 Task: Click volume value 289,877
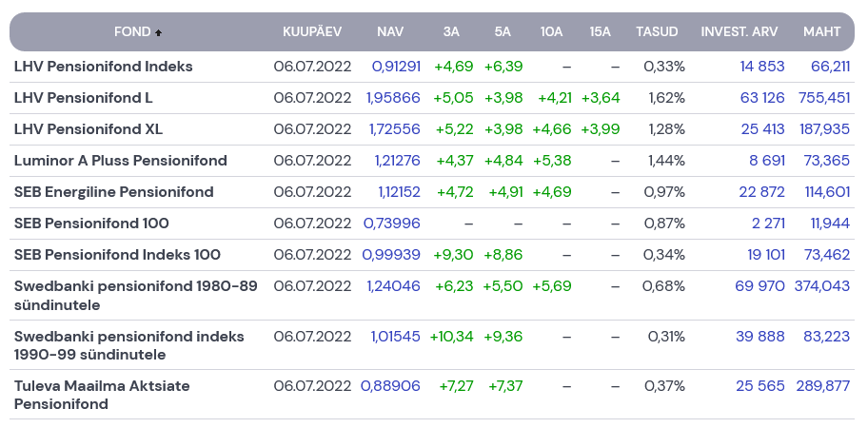pos(823,386)
